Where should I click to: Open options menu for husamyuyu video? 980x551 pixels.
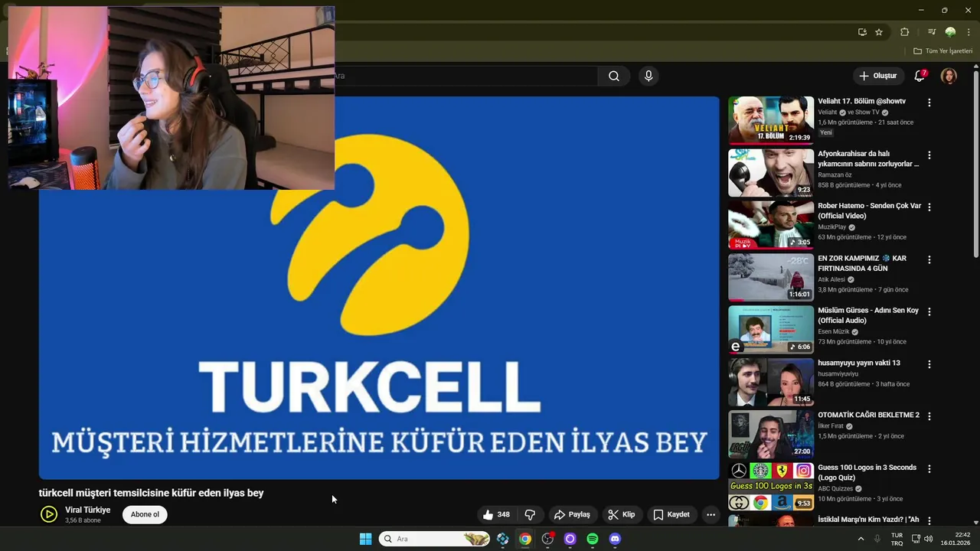click(929, 364)
